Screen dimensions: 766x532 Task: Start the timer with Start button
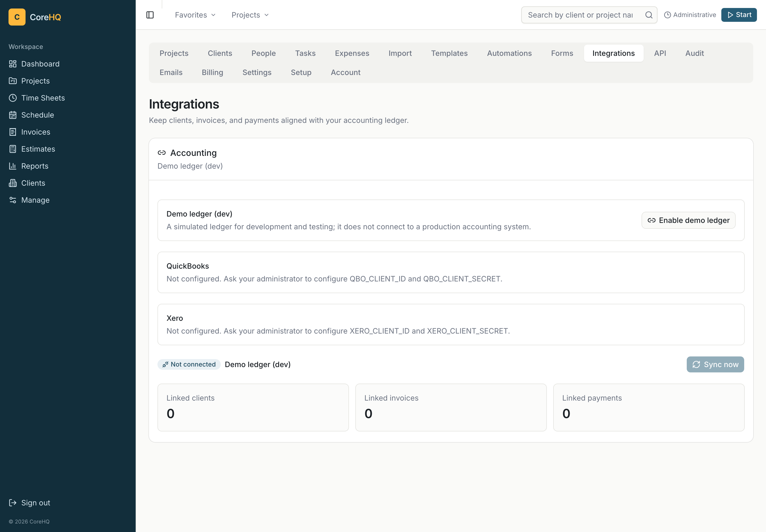[x=739, y=15]
